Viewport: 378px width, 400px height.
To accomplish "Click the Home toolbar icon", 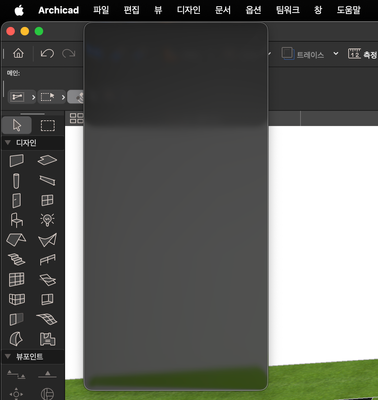I will [18, 53].
